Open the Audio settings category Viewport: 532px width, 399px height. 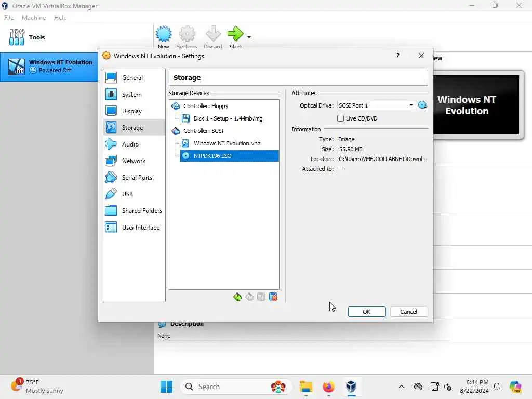[x=134, y=144]
